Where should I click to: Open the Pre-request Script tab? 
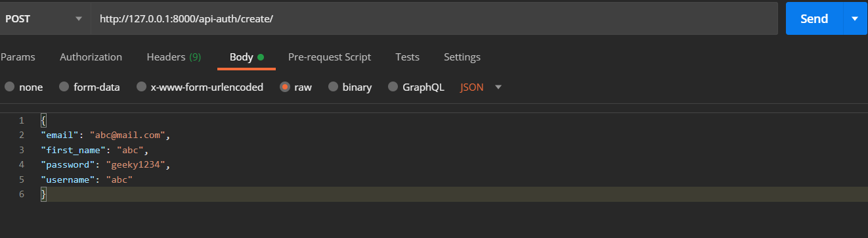tap(330, 57)
